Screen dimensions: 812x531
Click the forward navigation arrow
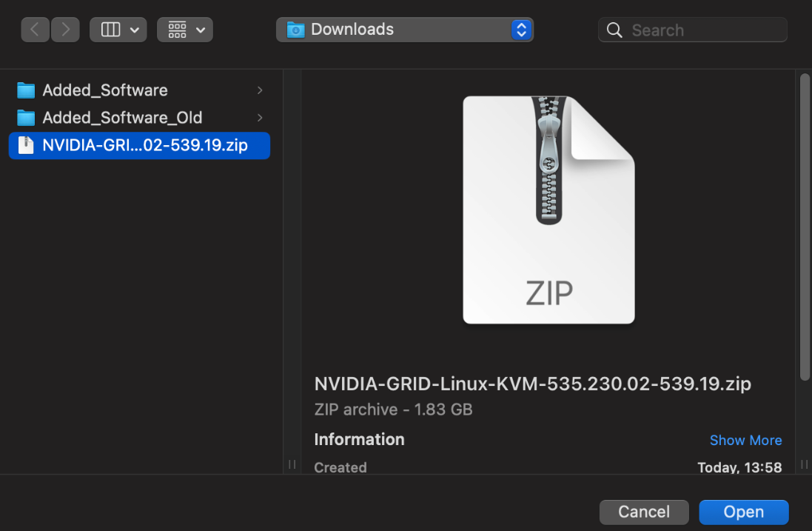coord(65,30)
